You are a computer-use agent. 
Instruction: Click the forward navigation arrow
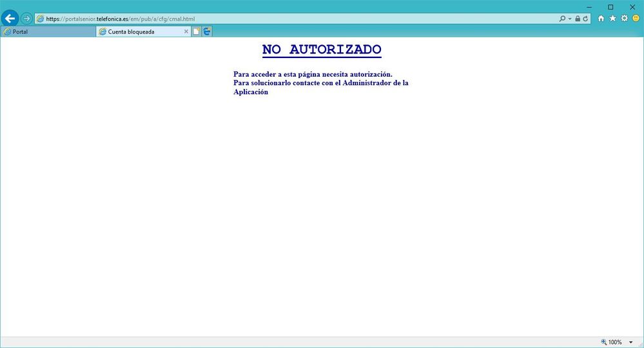point(26,19)
